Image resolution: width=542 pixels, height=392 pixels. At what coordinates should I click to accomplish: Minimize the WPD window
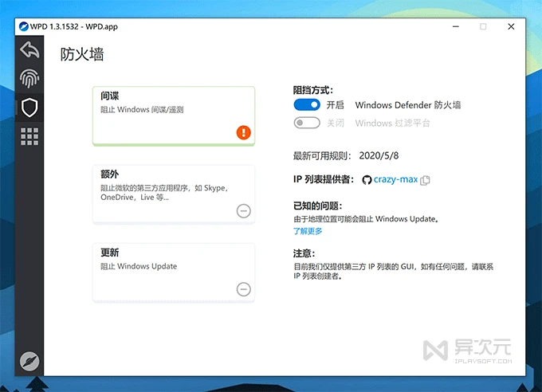[456, 26]
